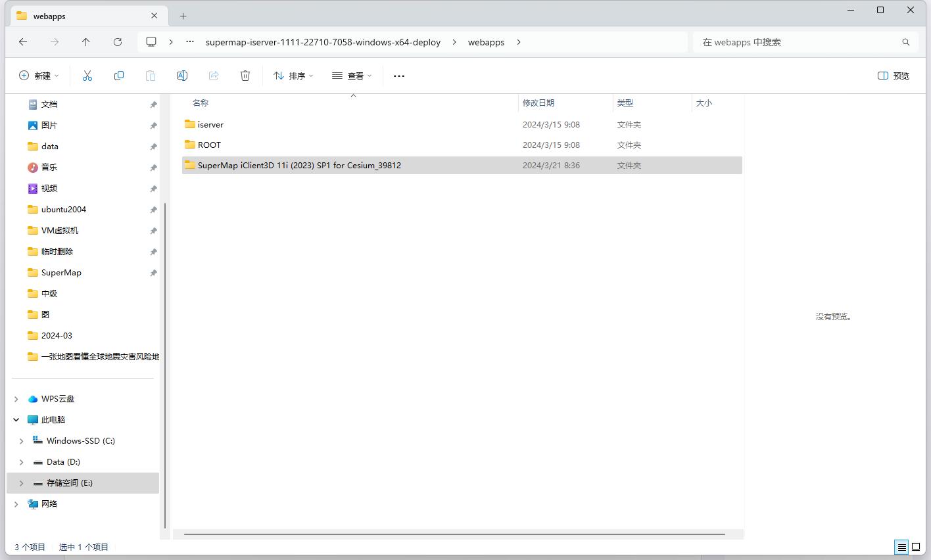Go back with the left arrow
Screen dimensions: 931x560
point(23,41)
